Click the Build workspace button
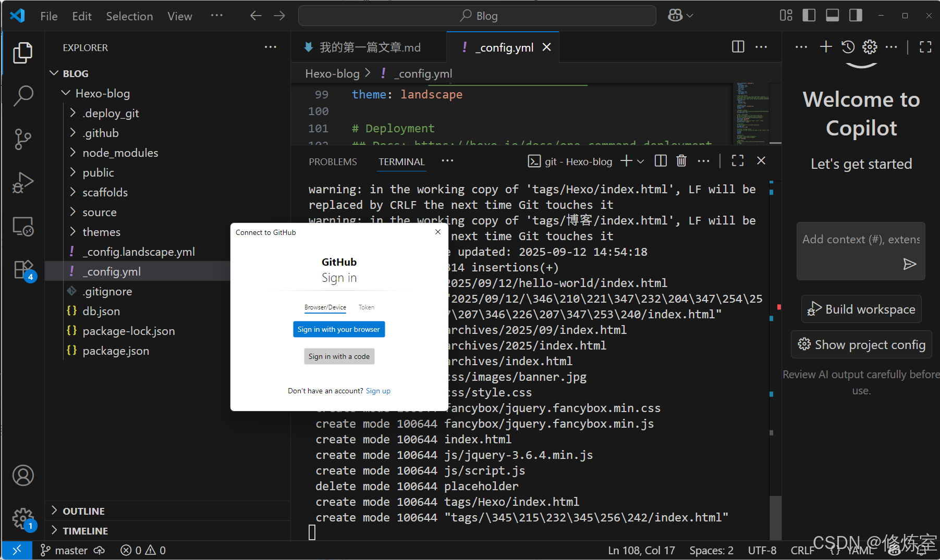This screenshot has width=940, height=560. point(861,309)
